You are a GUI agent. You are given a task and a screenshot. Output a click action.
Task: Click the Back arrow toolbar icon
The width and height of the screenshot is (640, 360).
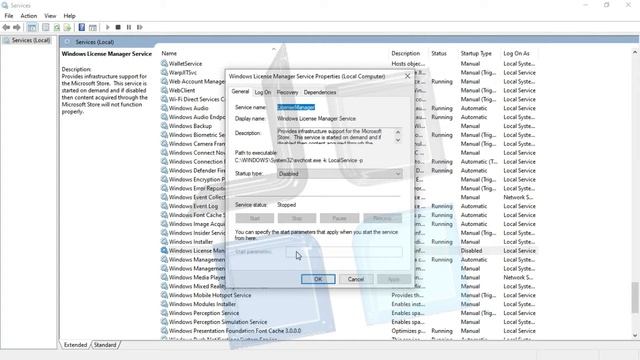[6, 27]
